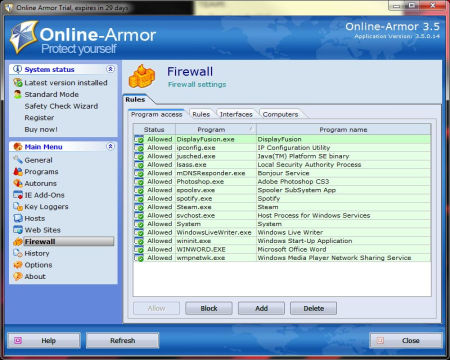This screenshot has height=360, width=450.
Task: Click the Main Menu header icon
Action: [18, 147]
